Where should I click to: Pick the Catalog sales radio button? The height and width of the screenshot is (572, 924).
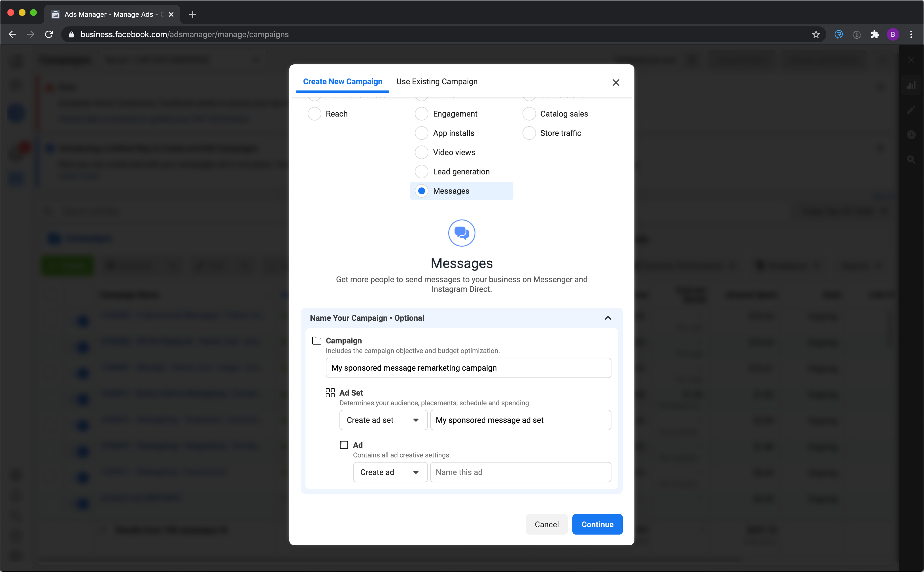point(529,114)
